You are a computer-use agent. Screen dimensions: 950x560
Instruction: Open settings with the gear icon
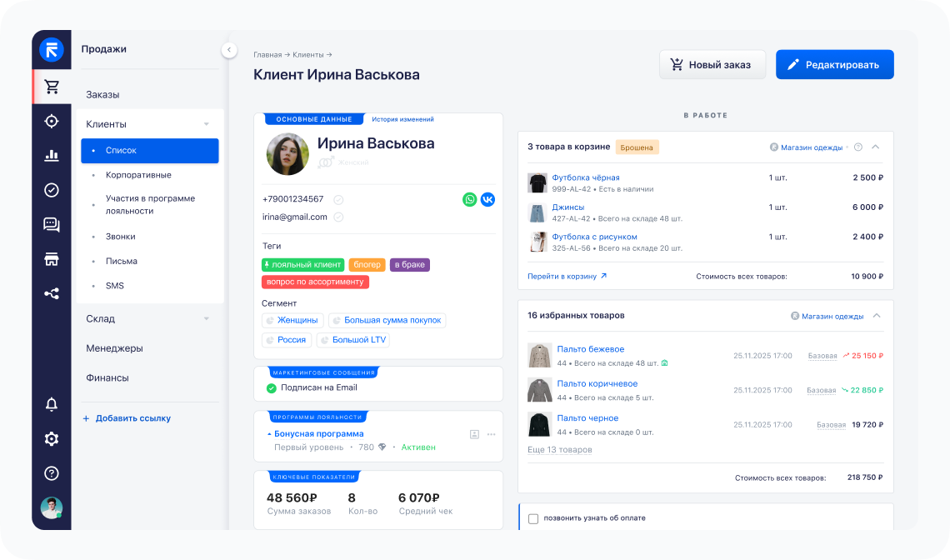[x=51, y=438]
